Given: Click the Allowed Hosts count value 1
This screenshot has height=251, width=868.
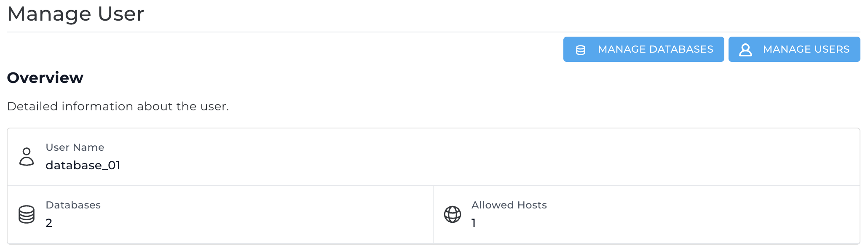Looking at the screenshot, I should [474, 223].
